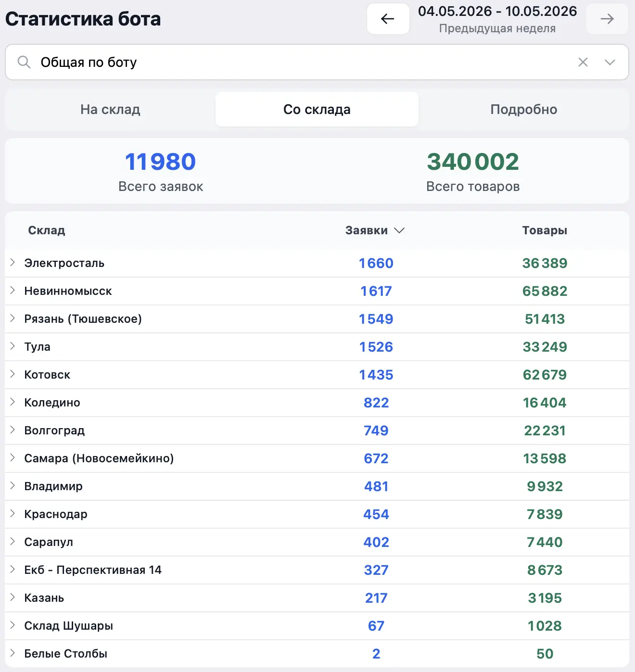Select the Склад Шушары warehouse name
The height and width of the screenshot is (672, 635).
pyautogui.click(x=69, y=626)
